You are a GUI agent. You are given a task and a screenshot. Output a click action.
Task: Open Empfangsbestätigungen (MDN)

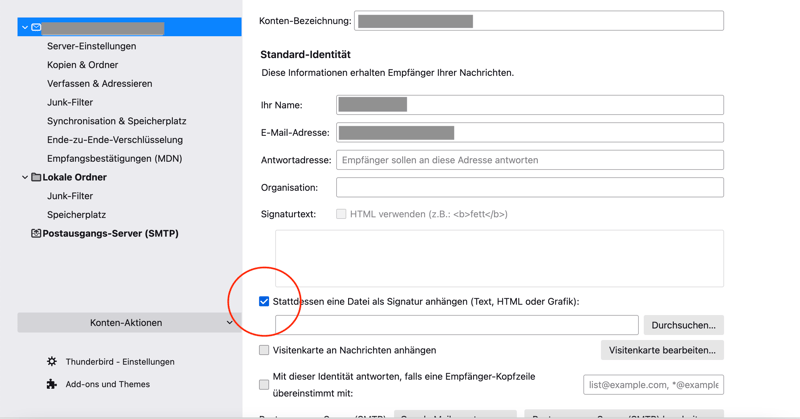(x=114, y=158)
